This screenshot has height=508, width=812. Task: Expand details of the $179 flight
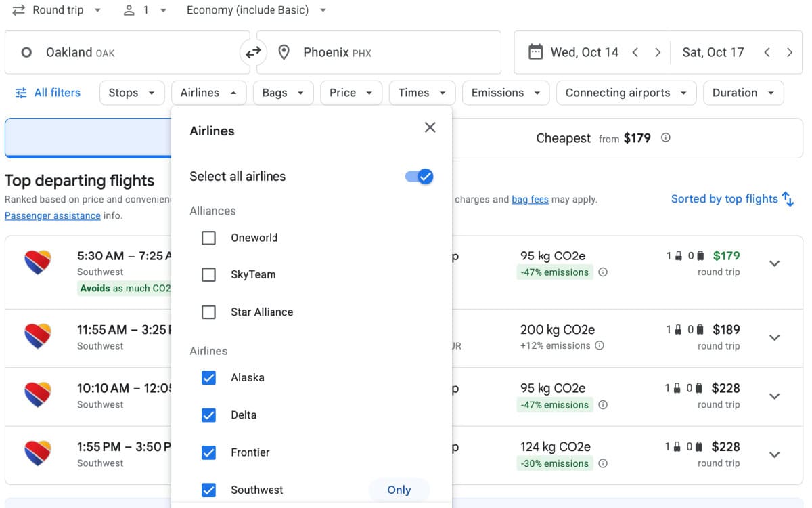pos(775,263)
